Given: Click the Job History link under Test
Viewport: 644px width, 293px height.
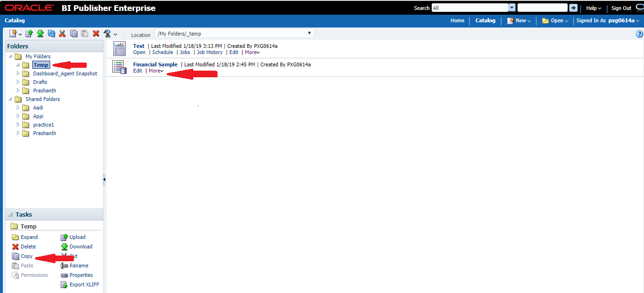Looking at the screenshot, I should (209, 53).
